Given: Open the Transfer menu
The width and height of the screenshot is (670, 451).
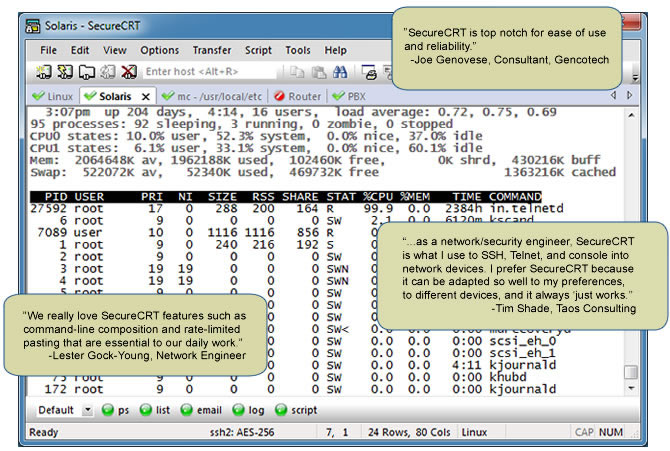Looking at the screenshot, I should pyautogui.click(x=211, y=49).
